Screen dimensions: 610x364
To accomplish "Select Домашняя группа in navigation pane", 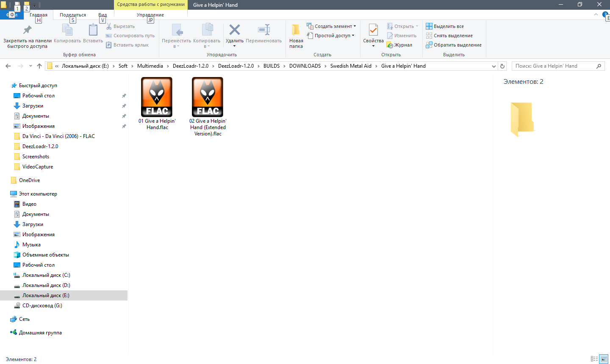I will click(x=40, y=333).
